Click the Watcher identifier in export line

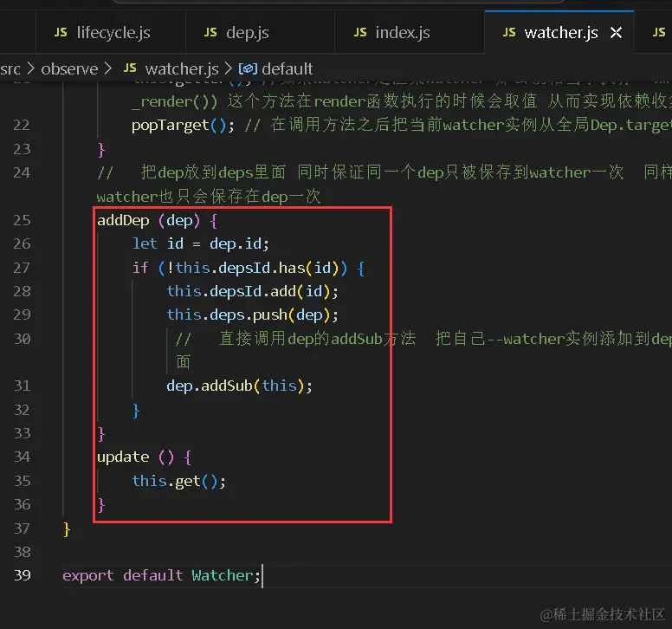pos(223,575)
